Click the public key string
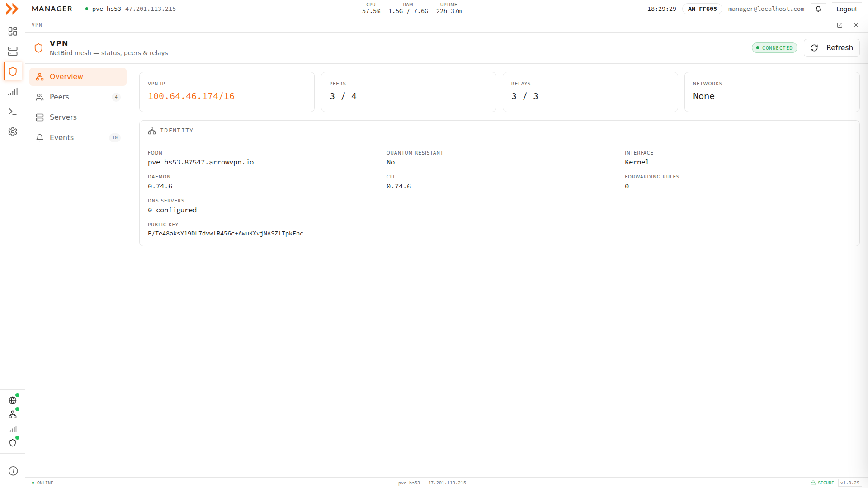This screenshot has height=488, width=868. click(227, 234)
